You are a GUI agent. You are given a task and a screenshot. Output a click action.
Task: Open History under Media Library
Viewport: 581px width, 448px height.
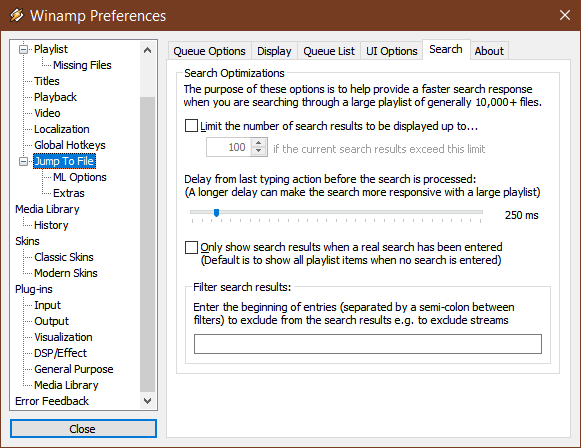pyautogui.click(x=51, y=225)
